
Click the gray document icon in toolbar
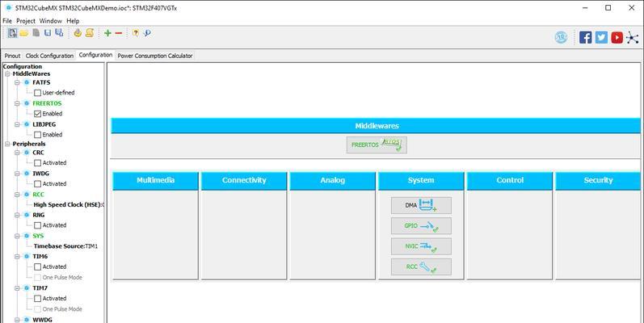pyautogui.click(x=36, y=33)
